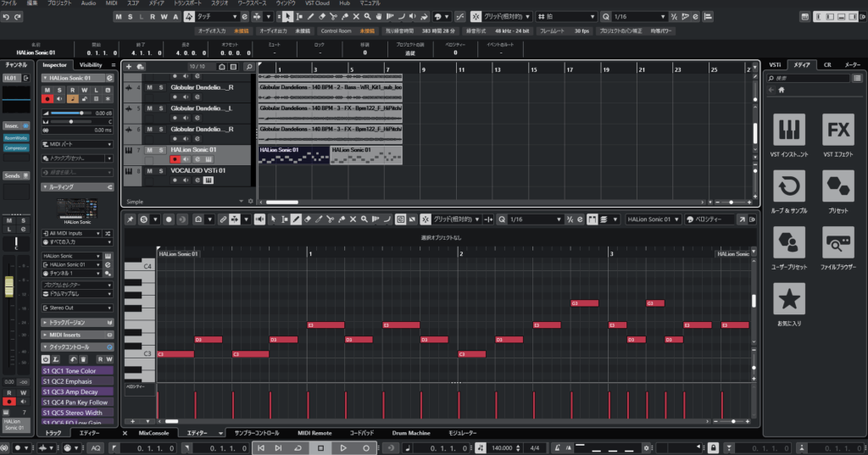Image resolution: width=868 pixels, height=455 pixels.
Task: Mute the HALion Sonic 01 track
Action: (149, 150)
